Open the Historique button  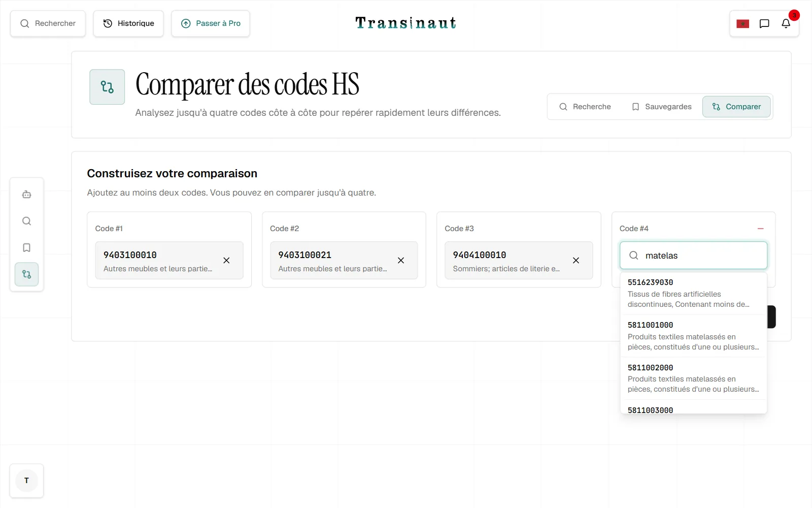tap(128, 23)
